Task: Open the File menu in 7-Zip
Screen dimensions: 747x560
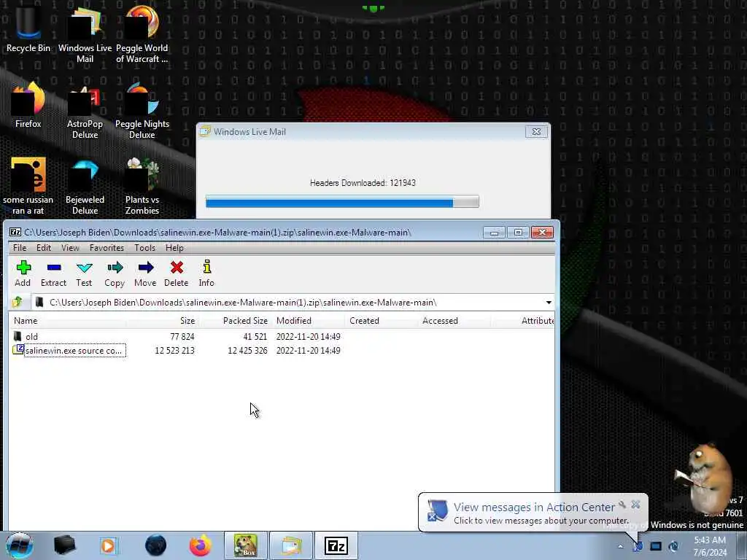Action: click(20, 248)
